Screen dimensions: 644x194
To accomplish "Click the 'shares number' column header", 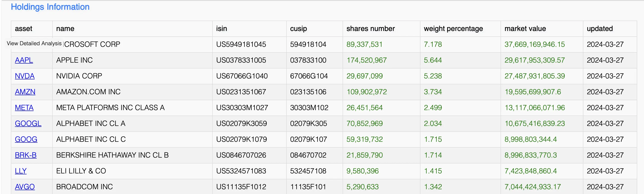I will [x=370, y=29].
